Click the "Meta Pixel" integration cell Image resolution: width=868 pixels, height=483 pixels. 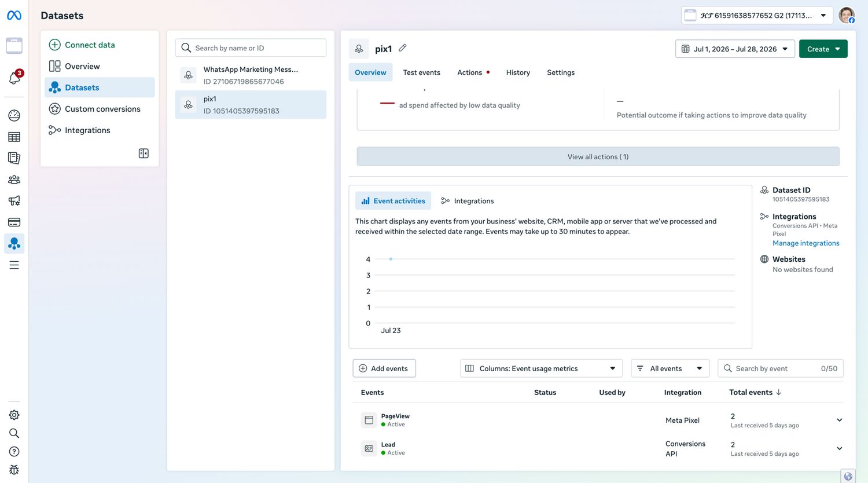pyautogui.click(x=682, y=420)
